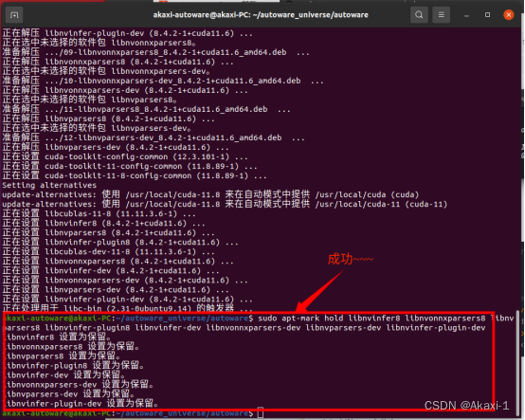Click the line 'libnvinfer-plugin8 设置为保留'
Image resolution: width=525 pixels, height=420 pixels.
(74, 365)
